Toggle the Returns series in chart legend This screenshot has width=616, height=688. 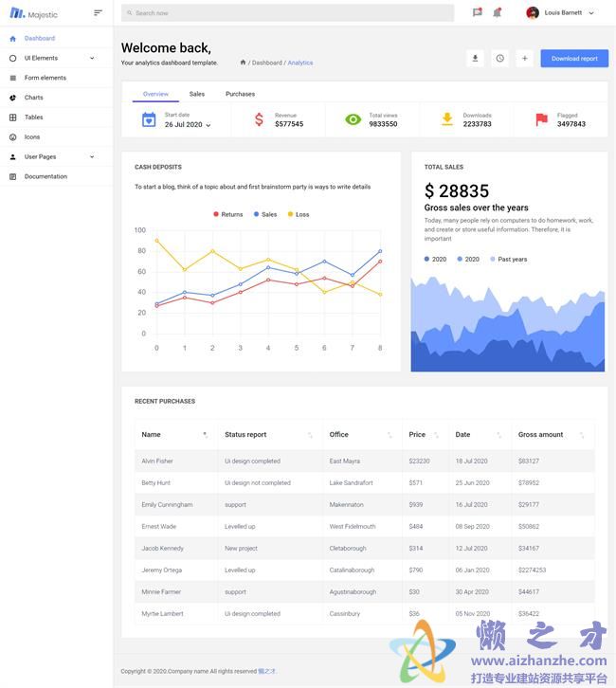[x=227, y=214]
